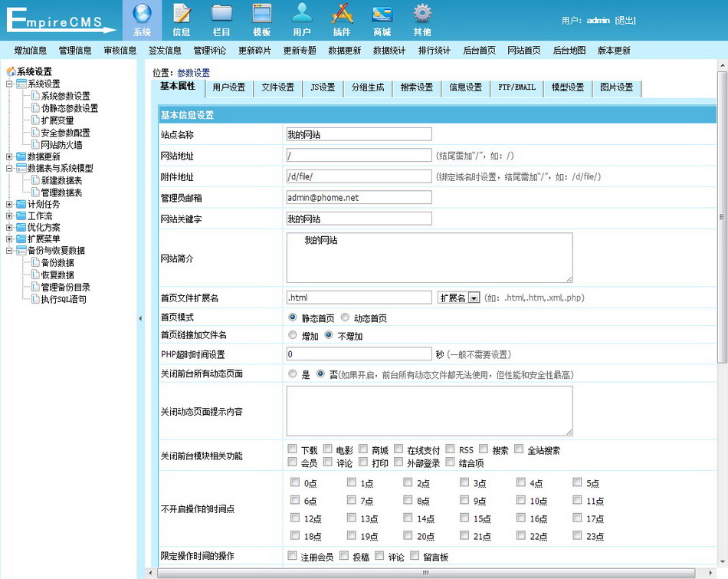This screenshot has width=728, height=579.
Task: Check the RSS module checkbox
Action: tap(451, 449)
